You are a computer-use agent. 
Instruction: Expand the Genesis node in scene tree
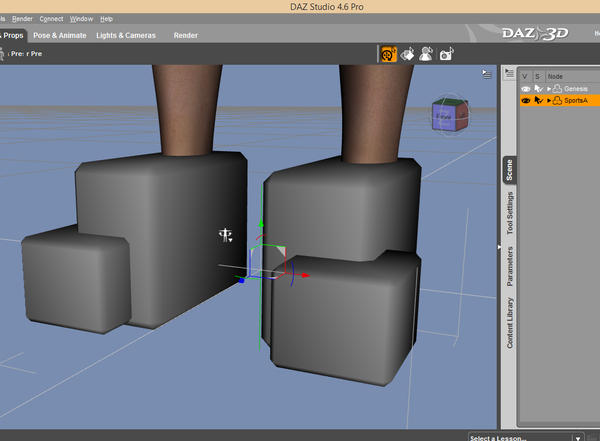(548, 88)
